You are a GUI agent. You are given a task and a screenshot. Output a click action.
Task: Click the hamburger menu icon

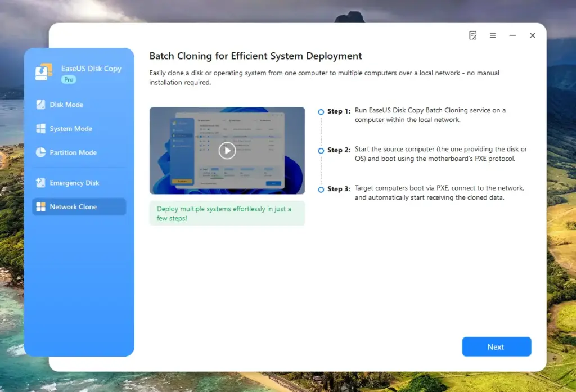pos(493,35)
